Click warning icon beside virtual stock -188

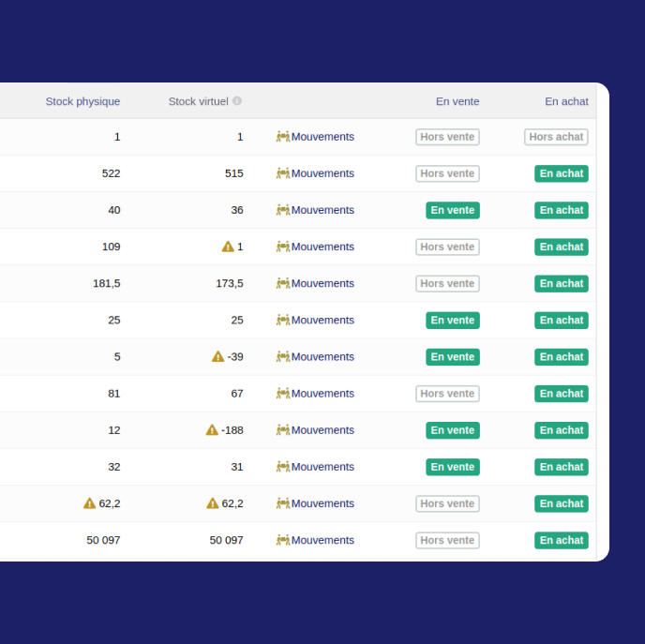click(x=212, y=430)
